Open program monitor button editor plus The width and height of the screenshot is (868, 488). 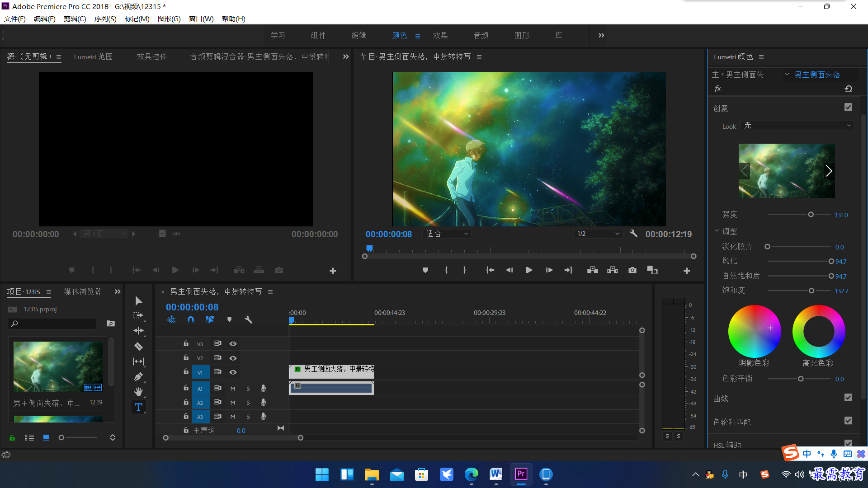687,271
